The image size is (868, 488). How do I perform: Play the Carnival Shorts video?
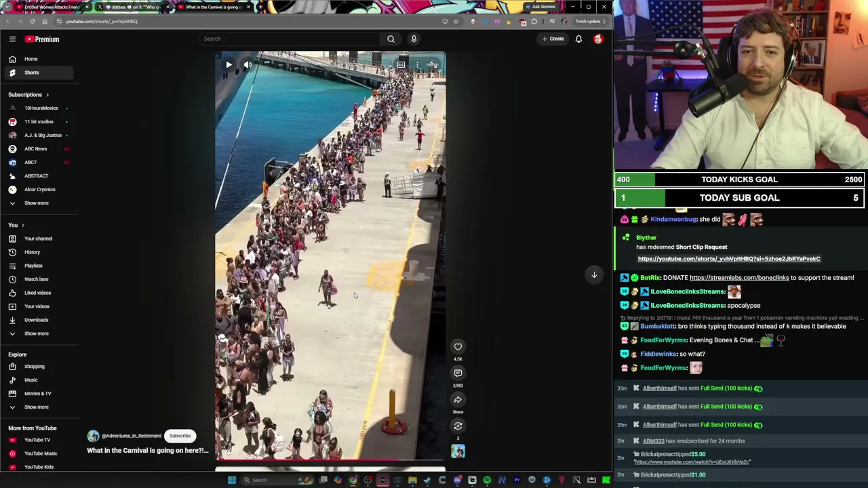tap(229, 65)
